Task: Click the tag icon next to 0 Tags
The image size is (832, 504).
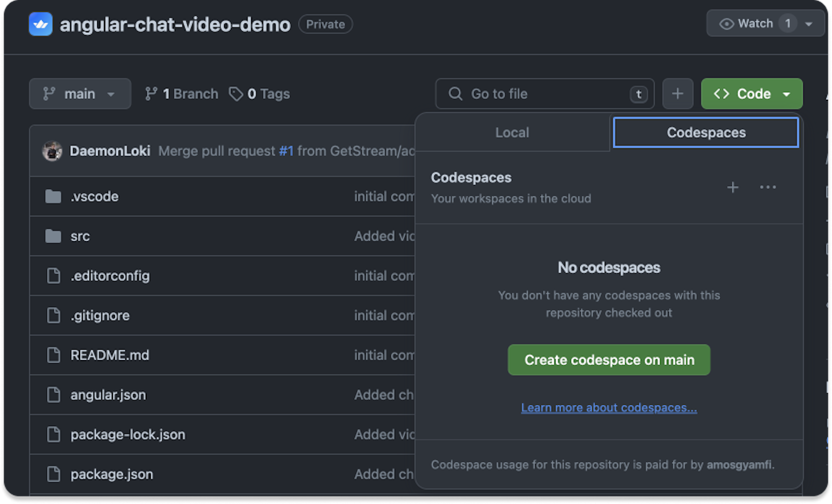Action: (x=237, y=94)
